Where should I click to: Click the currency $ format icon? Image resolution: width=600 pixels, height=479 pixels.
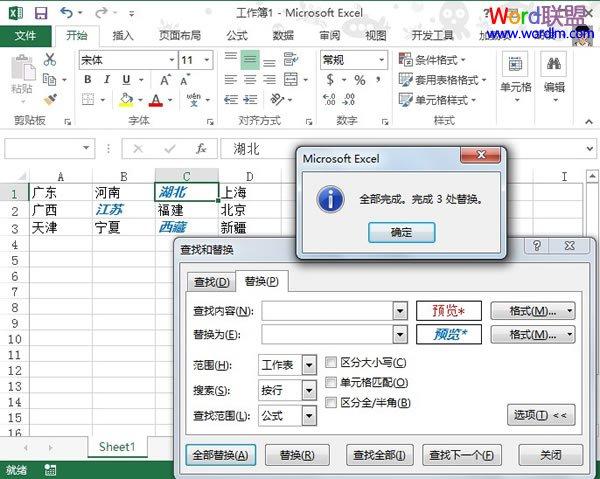(x=330, y=80)
